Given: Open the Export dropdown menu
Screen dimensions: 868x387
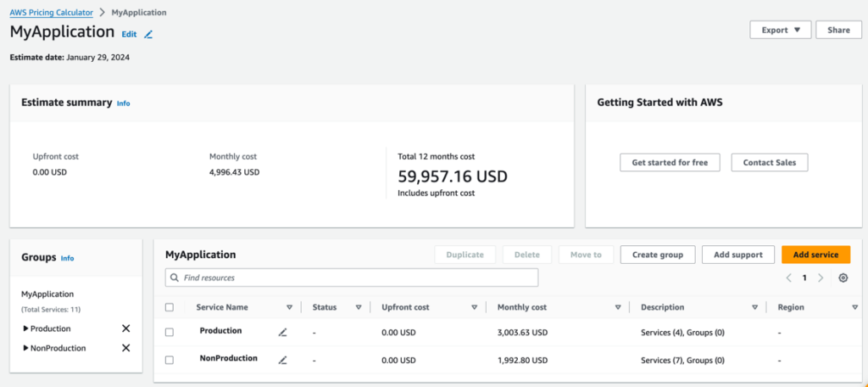Looking at the screenshot, I should coord(780,30).
